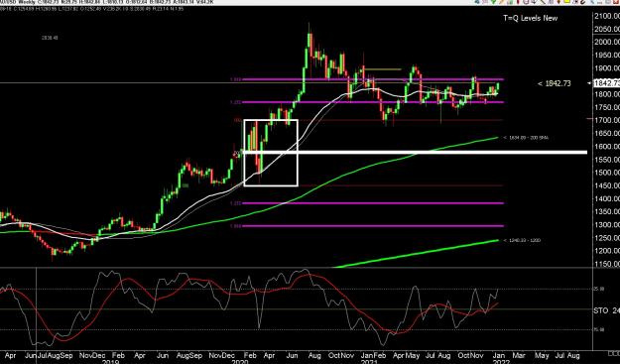The image size is (620, 364).
Task: Click the '< 1240' label on lower green line
Action: click(522, 240)
